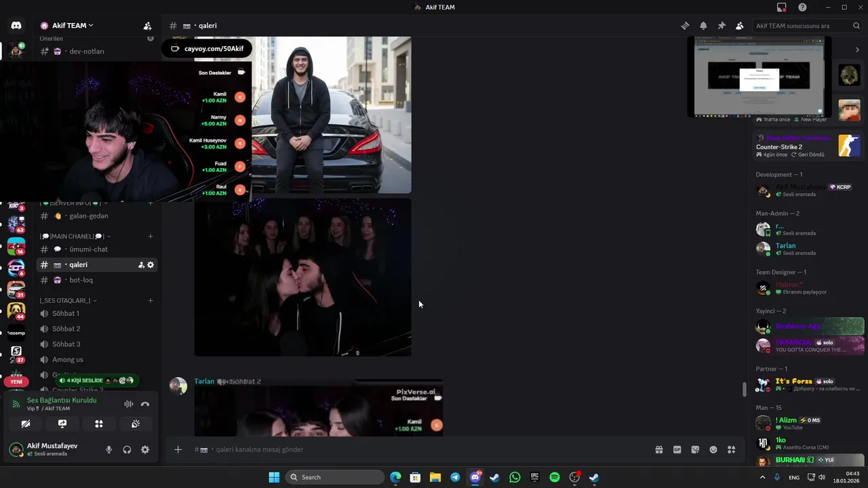Open Counter-Strike 2 activity card
868x488 pixels.
(x=807, y=146)
